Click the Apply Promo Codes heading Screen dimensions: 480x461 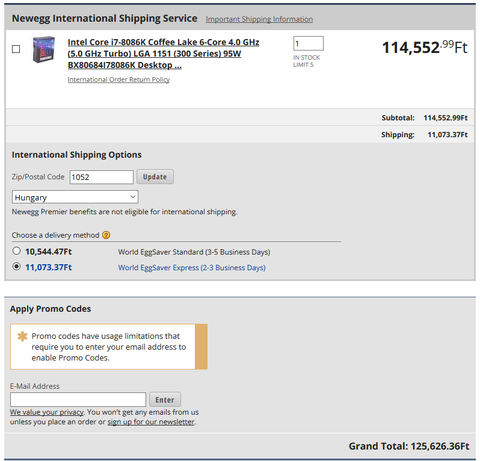click(x=50, y=309)
